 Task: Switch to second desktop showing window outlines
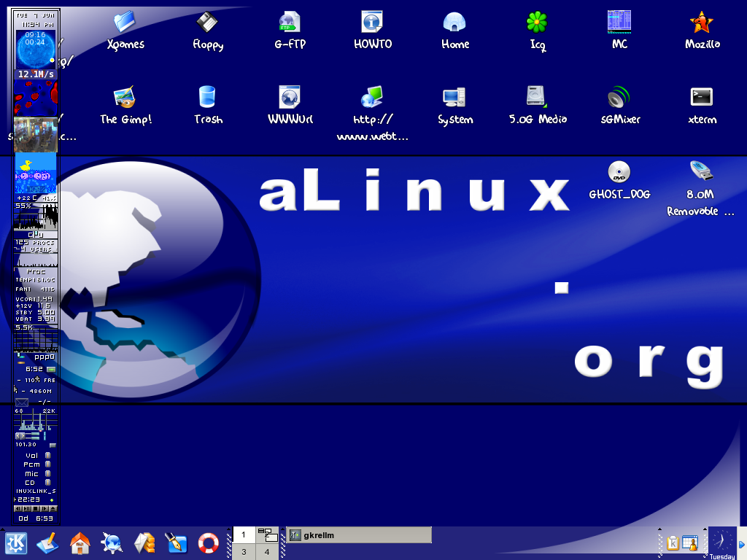click(x=267, y=534)
